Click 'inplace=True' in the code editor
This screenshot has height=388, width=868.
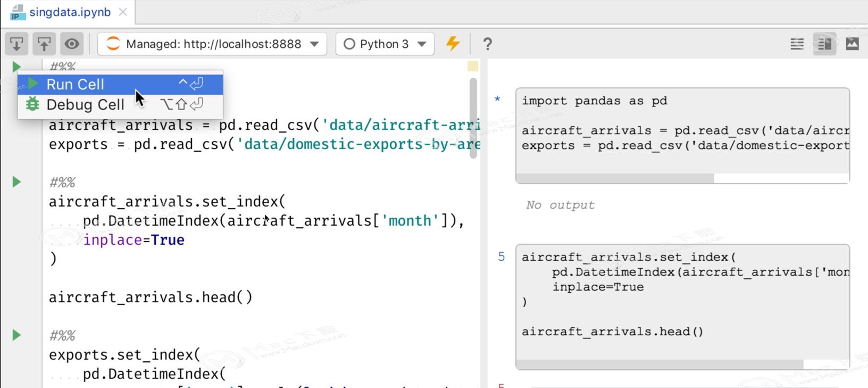(x=133, y=240)
